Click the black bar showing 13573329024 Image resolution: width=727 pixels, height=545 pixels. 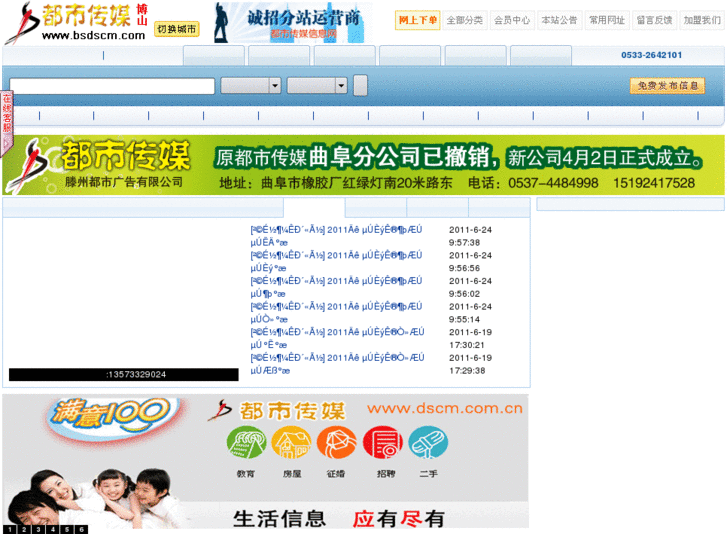pos(124,375)
